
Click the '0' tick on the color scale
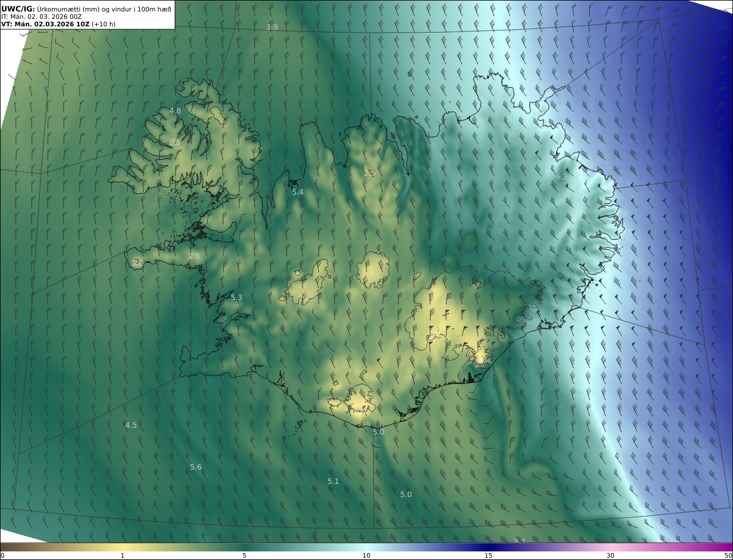tap(2, 555)
